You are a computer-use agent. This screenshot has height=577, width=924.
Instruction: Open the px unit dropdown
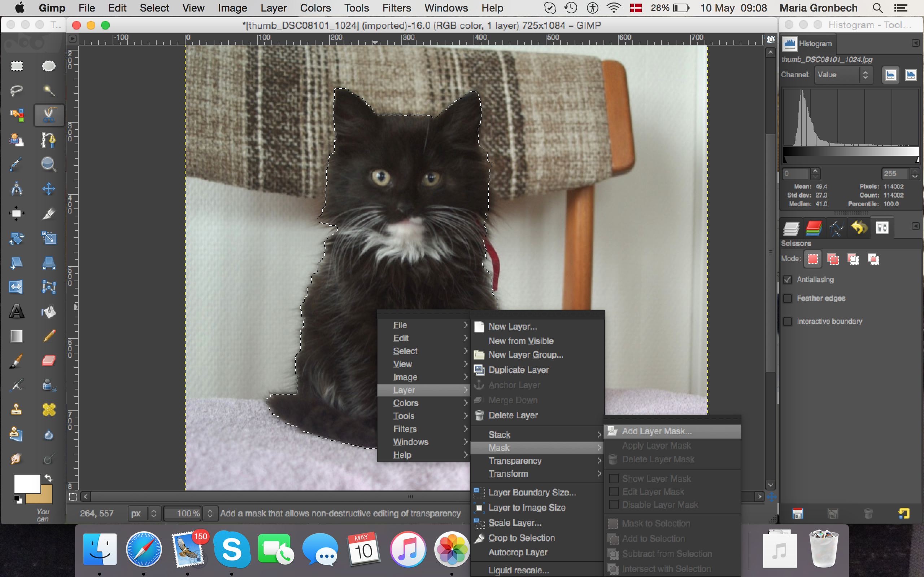tap(144, 514)
